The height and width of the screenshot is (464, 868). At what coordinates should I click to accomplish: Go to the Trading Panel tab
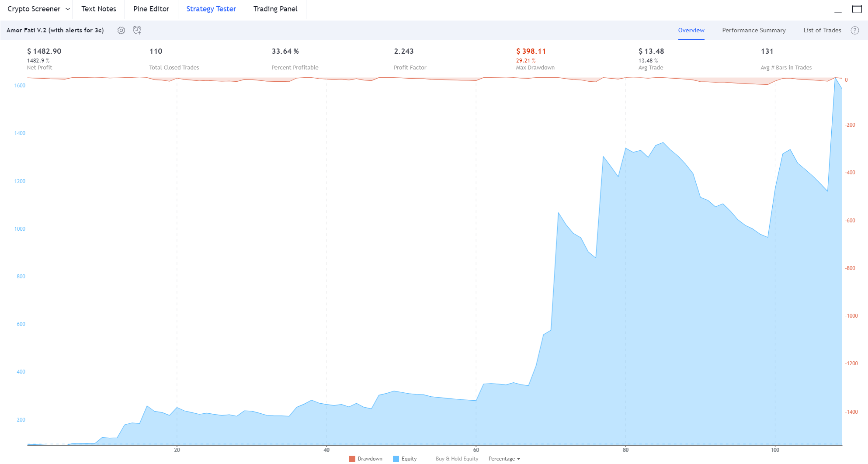tap(275, 9)
